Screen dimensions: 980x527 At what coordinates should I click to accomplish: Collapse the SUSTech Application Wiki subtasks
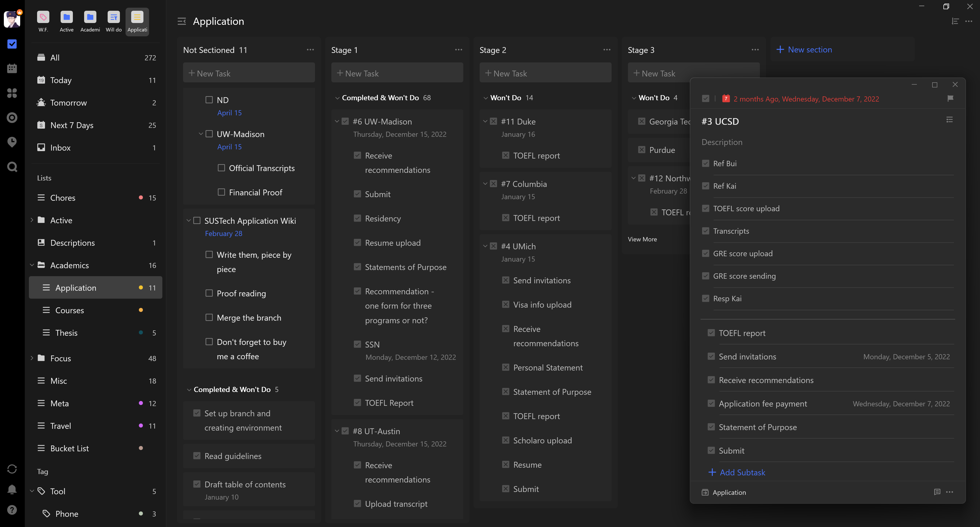(188, 221)
